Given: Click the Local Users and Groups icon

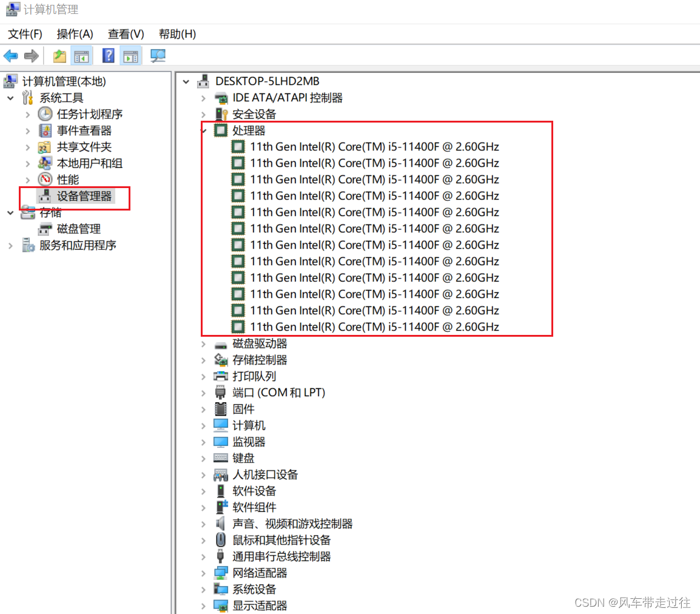Looking at the screenshot, I should click(45, 163).
